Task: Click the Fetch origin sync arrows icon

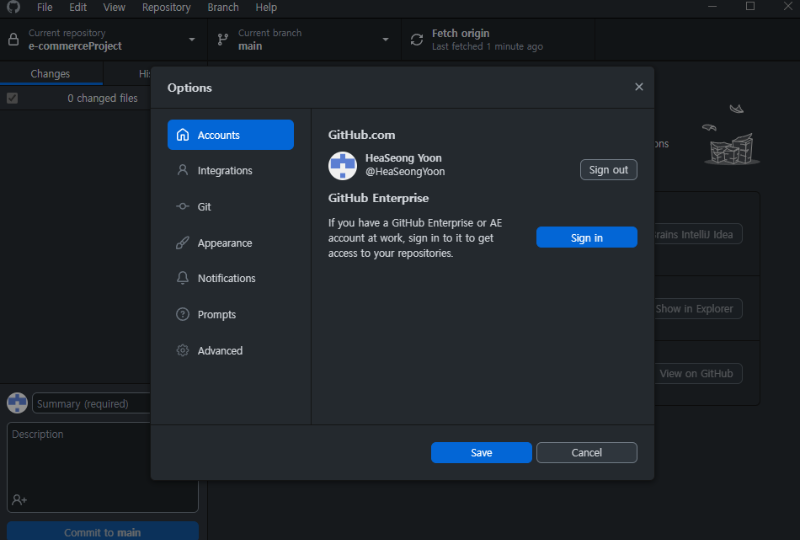Action: point(417,39)
